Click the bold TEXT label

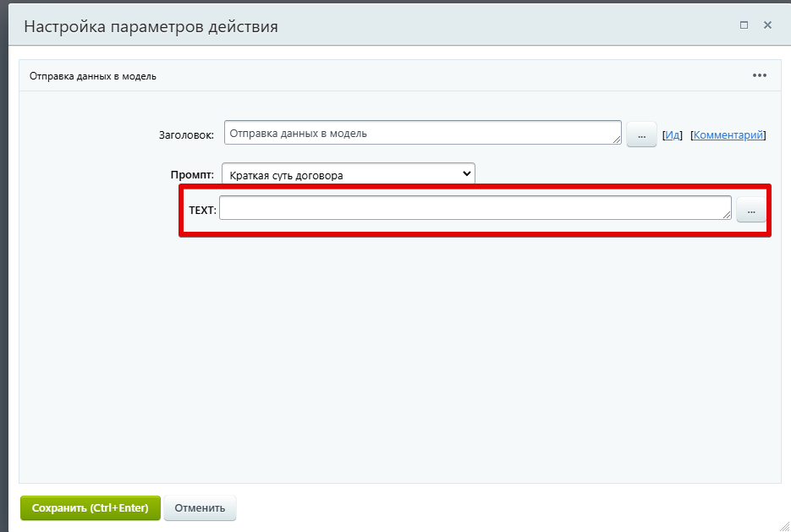point(202,209)
